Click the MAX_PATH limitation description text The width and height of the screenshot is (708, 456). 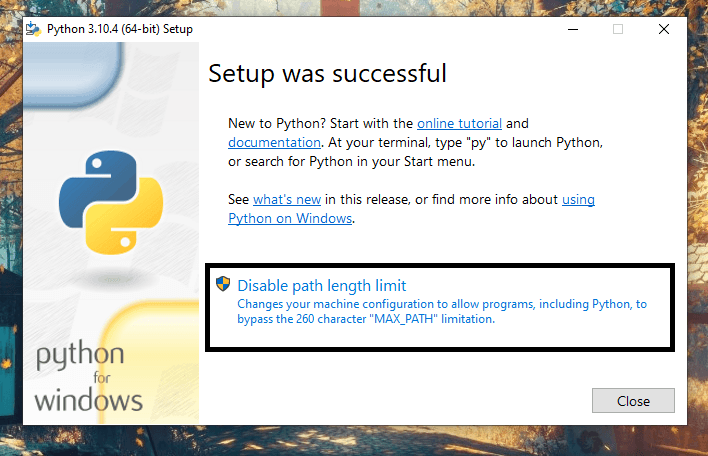[x=442, y=312]
